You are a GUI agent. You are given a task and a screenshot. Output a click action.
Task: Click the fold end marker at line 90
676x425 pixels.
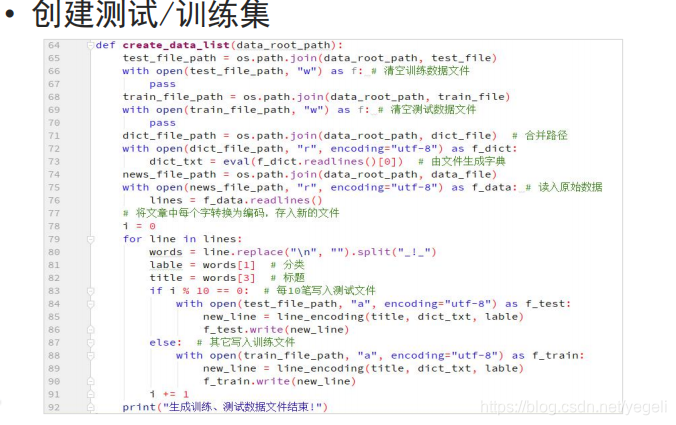(91, 381)
